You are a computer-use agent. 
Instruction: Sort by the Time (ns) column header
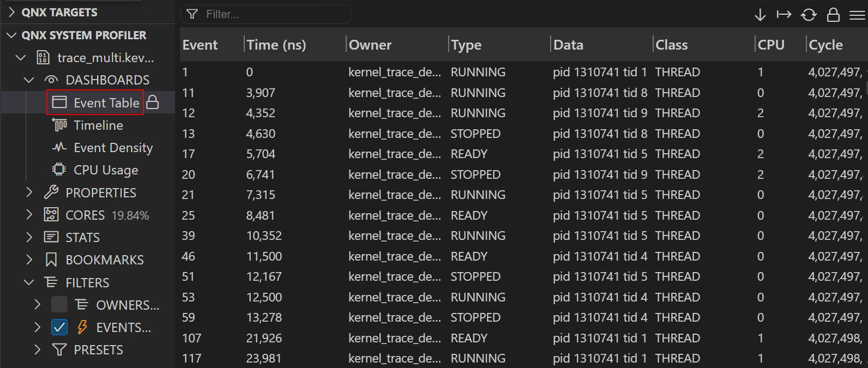276,45
